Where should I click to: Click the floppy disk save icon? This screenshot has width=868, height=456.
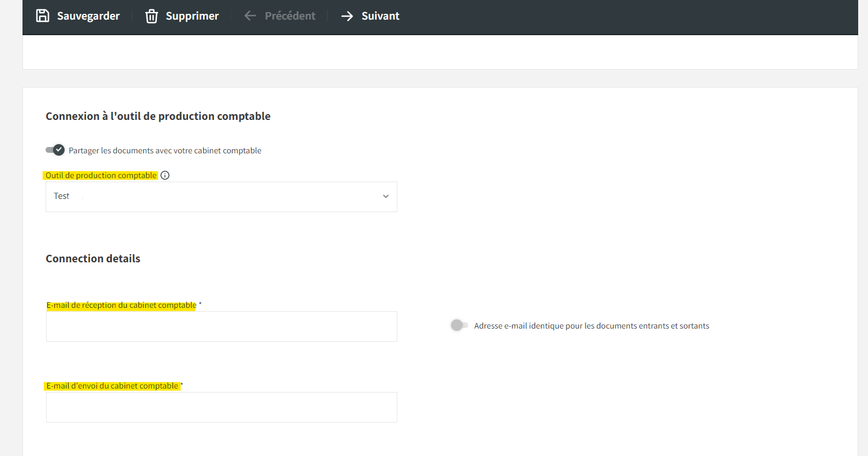[x=43, y=16]
